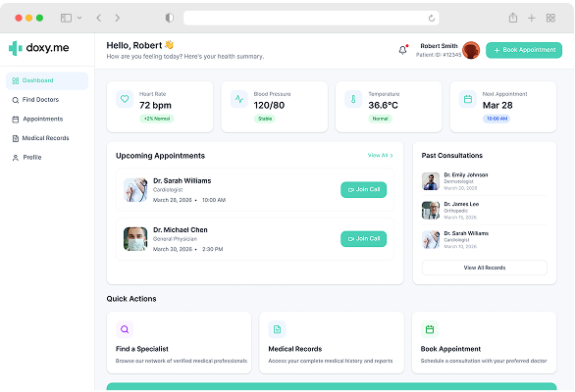The image size is (575, 392).
Task: Open Find Doctors in the sidebar
Action: (47, 100)
